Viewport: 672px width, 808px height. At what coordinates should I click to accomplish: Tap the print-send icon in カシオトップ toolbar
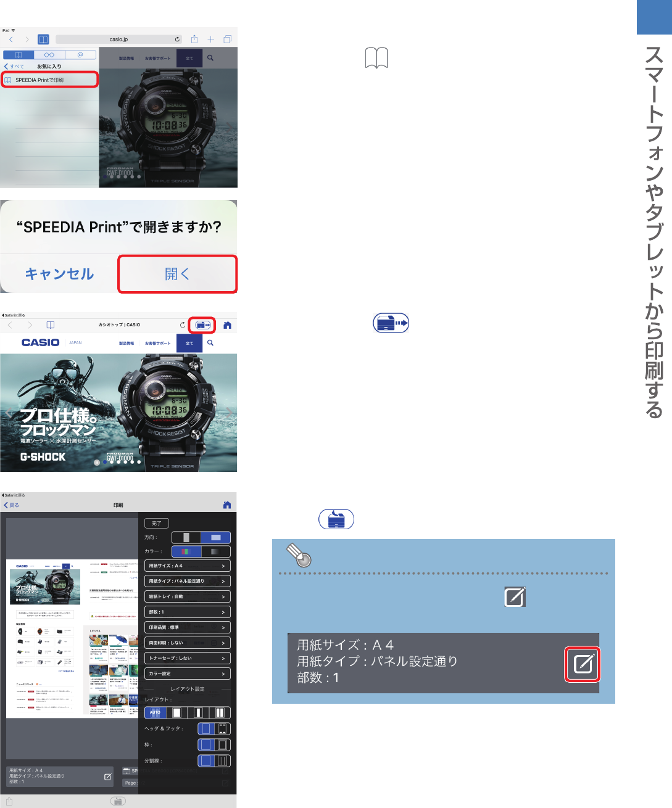tap(203, 324)
